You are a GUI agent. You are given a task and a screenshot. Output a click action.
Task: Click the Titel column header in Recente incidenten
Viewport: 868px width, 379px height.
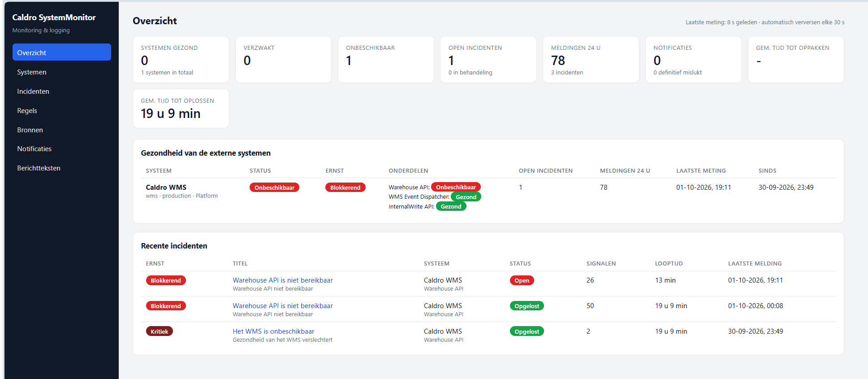[x=240, y=264]
